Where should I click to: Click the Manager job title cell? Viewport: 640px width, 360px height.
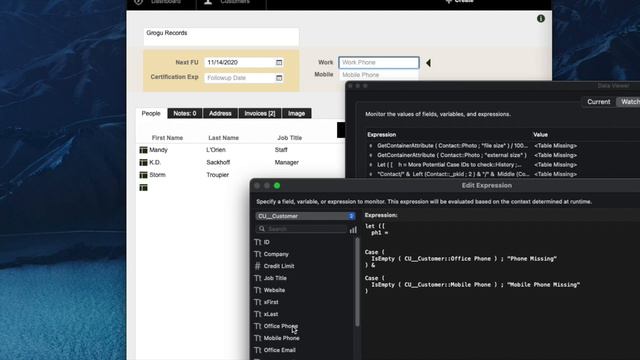click(x=287, y=162)
